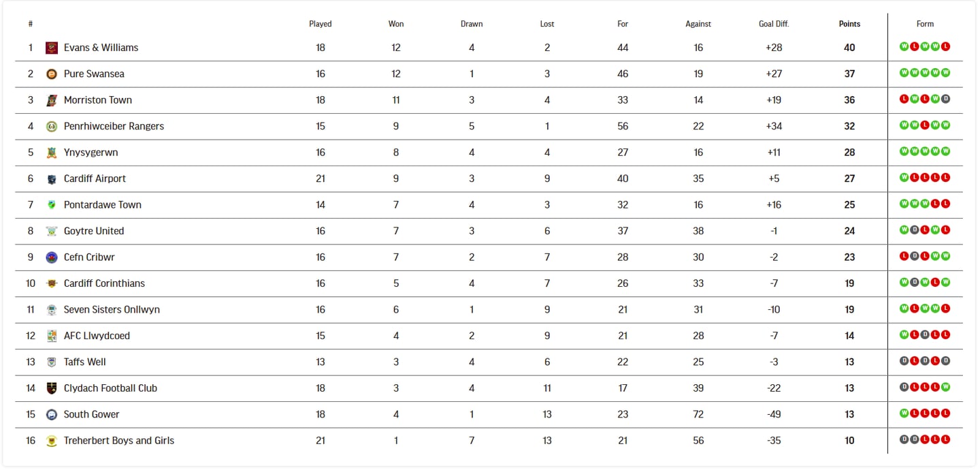Click the Evans & Williams club crest
The width and height of the screenshot is (980, 470).
[52, 48]
